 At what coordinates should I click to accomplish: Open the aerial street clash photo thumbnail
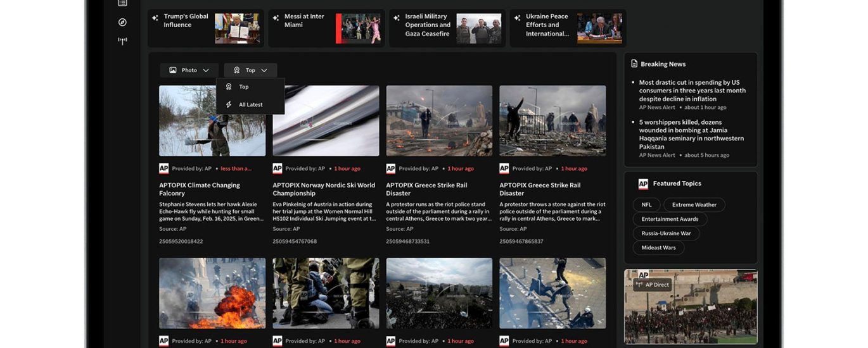point(552,293)
